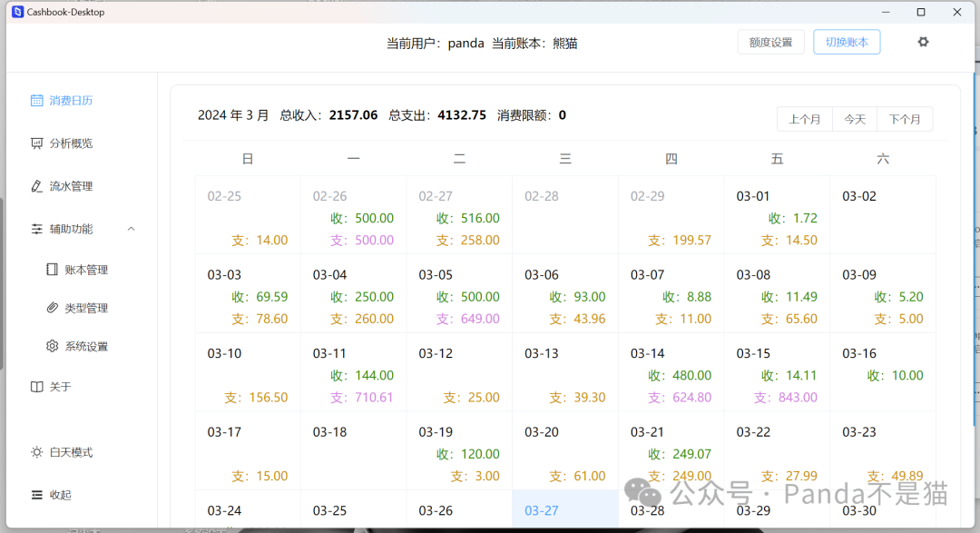Click expense 支: 199.57 on 02-29

tap(680, 241)
